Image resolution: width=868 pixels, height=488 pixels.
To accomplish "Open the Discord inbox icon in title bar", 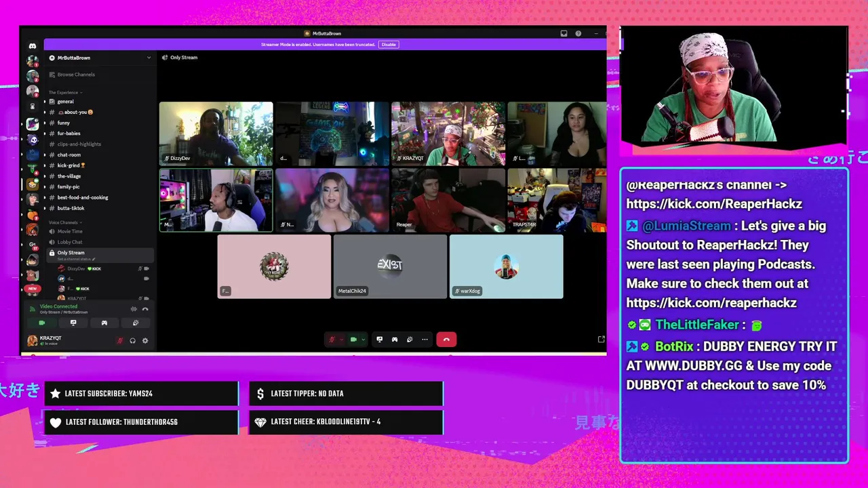I will pos(564,33).
